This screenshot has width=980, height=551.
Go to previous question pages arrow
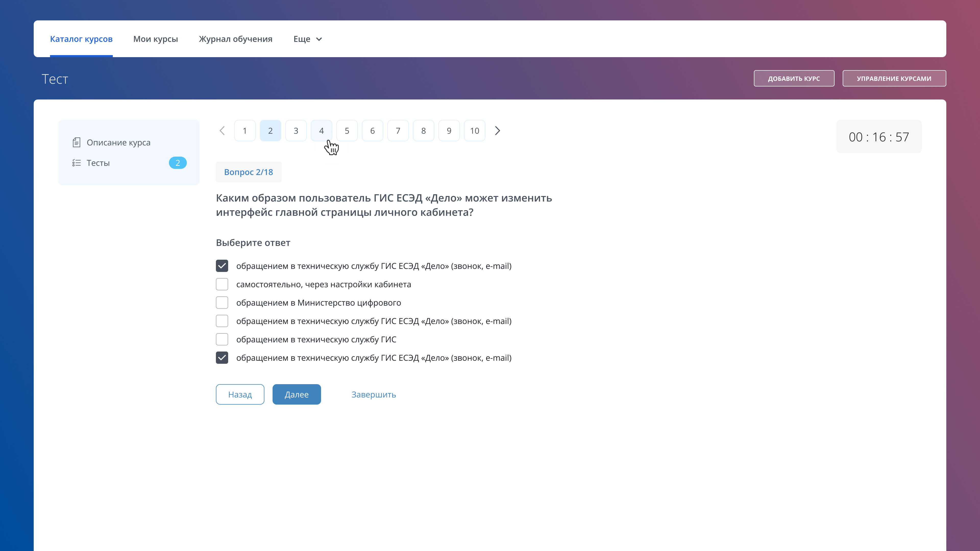[x=222, y=131]
